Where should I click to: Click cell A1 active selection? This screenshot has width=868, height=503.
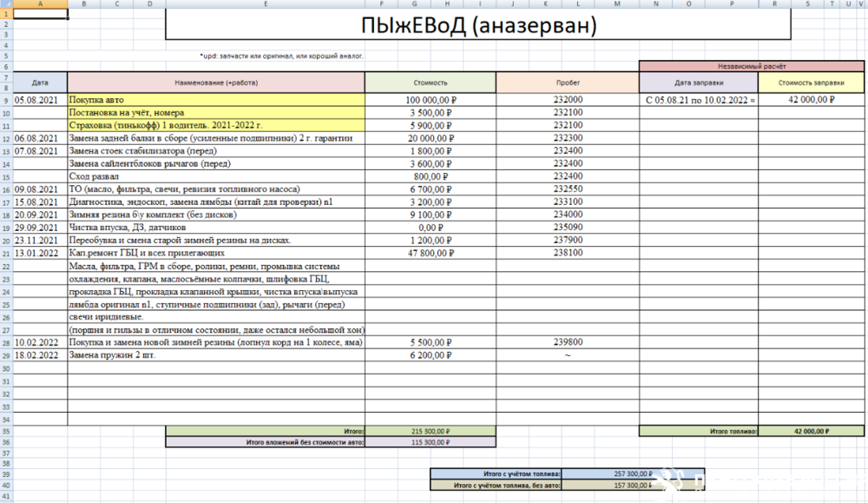click(40, 14)
